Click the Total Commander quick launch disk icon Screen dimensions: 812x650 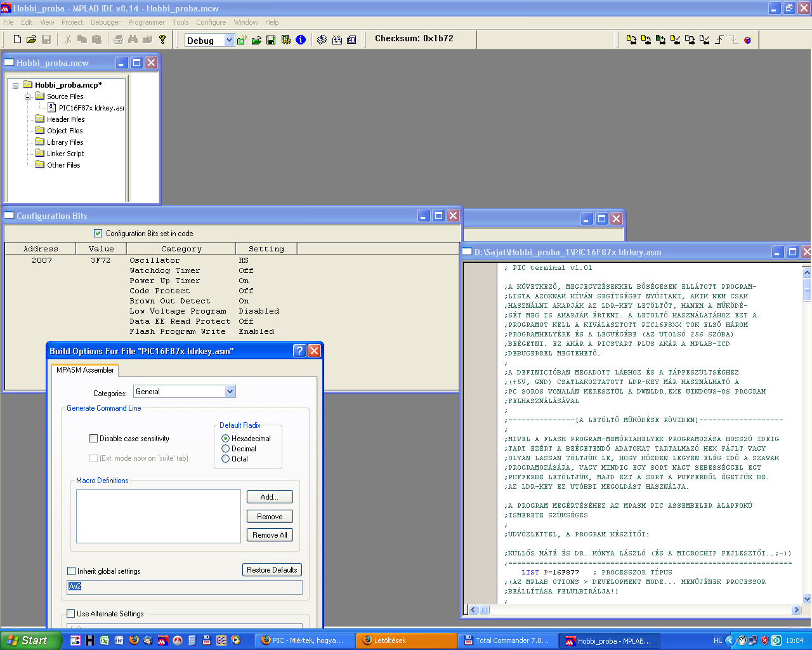(206, 640)
